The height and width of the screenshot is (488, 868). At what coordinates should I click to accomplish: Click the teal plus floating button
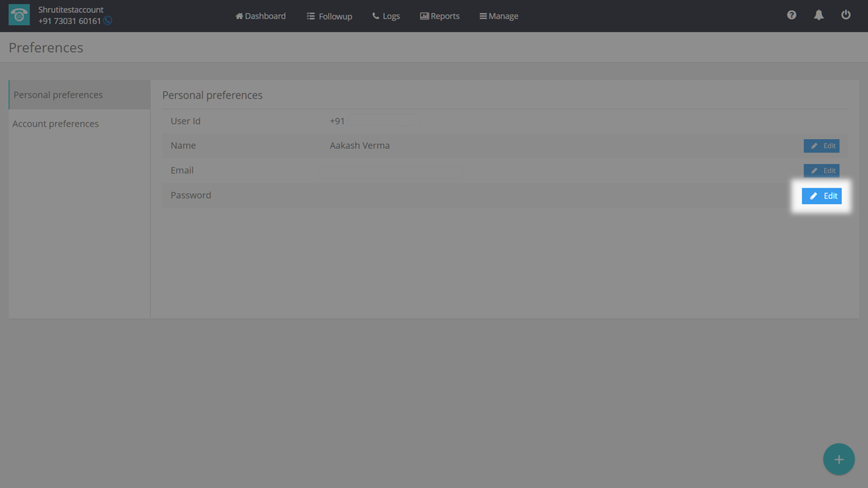click(839, 460)
